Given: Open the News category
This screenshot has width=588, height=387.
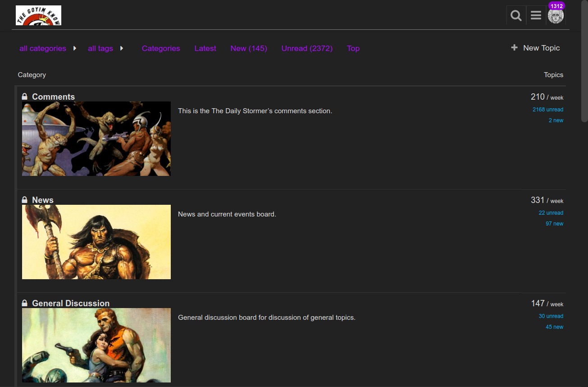Looking at the screenshot, I should tap(43, 200).
